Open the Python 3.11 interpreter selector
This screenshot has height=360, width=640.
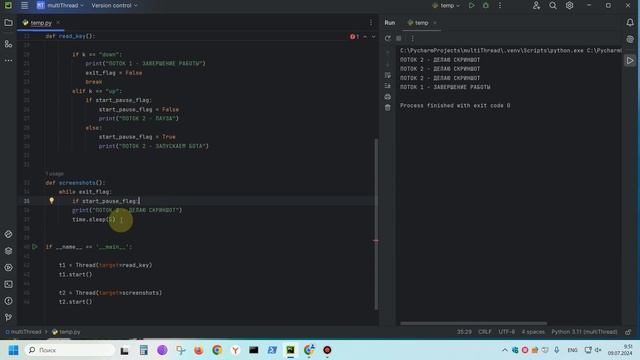[584, 332]
